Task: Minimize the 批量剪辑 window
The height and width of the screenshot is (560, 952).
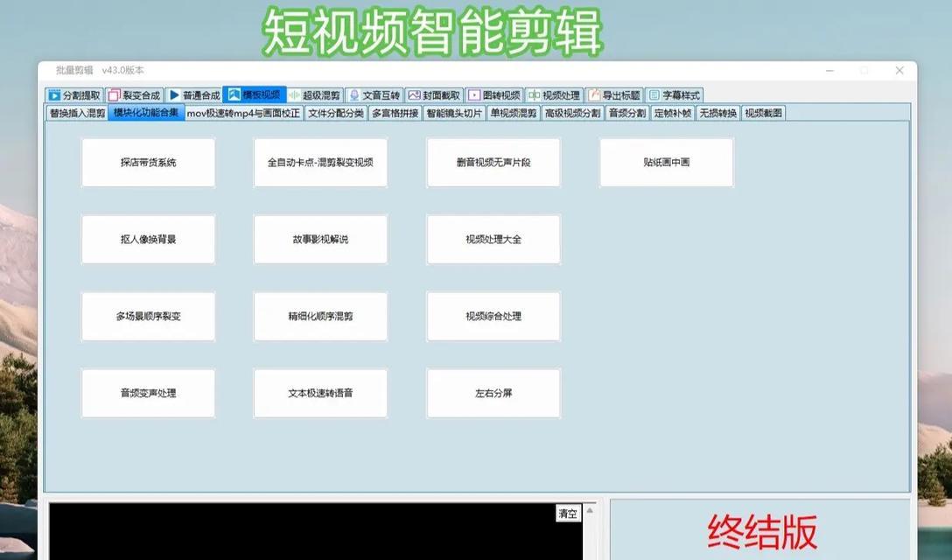Action: pyautogui.click(x=830, y=71)
